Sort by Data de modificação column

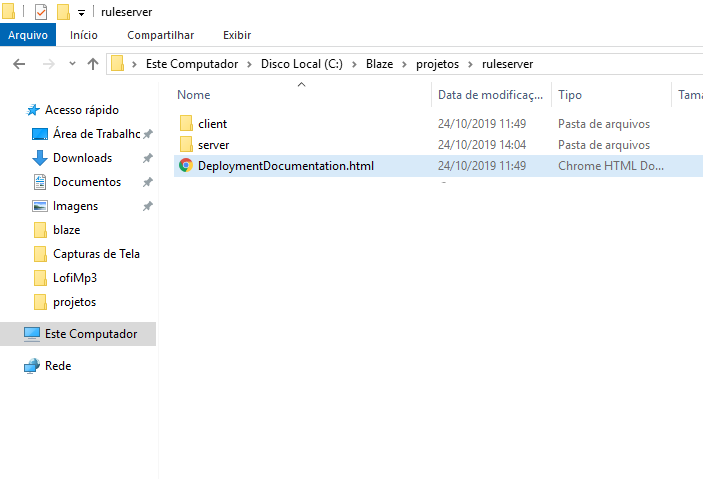[490, 95]
